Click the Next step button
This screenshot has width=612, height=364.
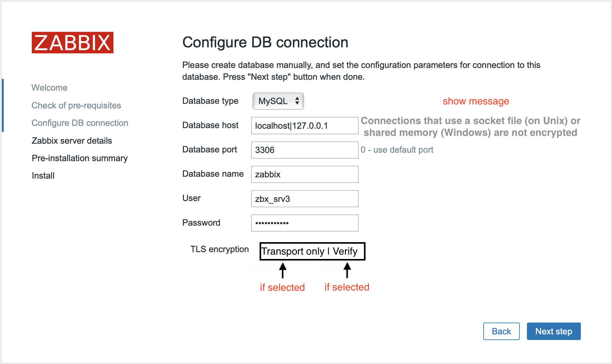554,331
